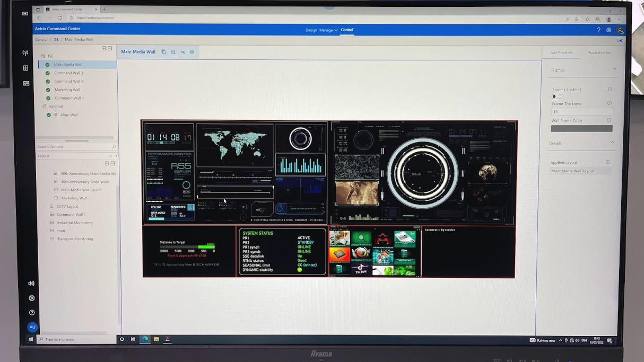Click the four-squares icon in wall toolbar
The image size is (644, 362).
(x=192, y=52)
